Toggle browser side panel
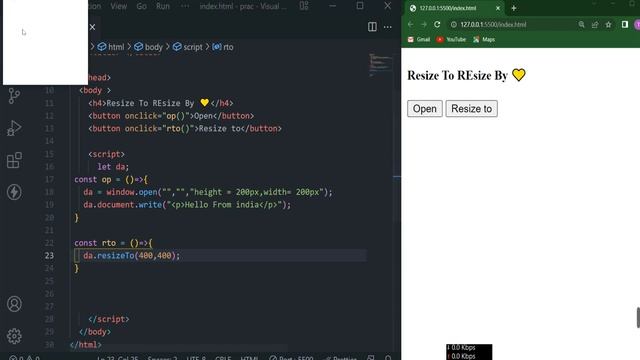Image resolution: width=640 pixels, height=360 pixels. click(624, 24)
